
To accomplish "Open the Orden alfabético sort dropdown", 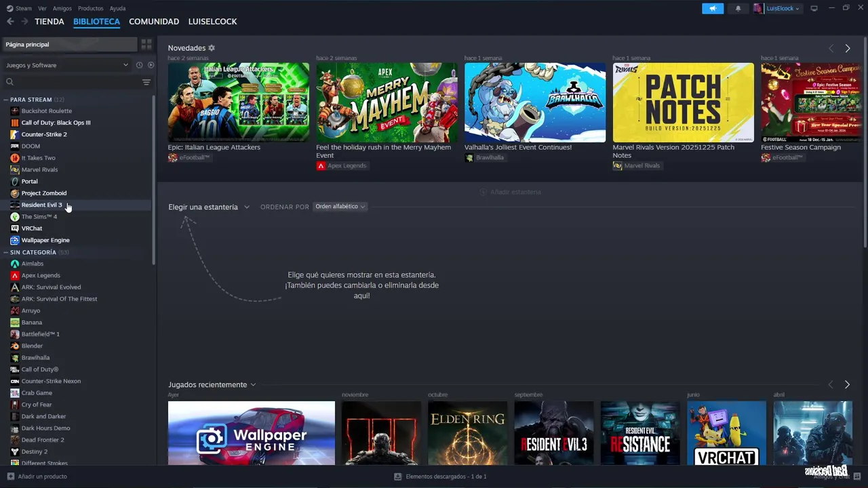I will pyautogui.click(x=340, y=207).
